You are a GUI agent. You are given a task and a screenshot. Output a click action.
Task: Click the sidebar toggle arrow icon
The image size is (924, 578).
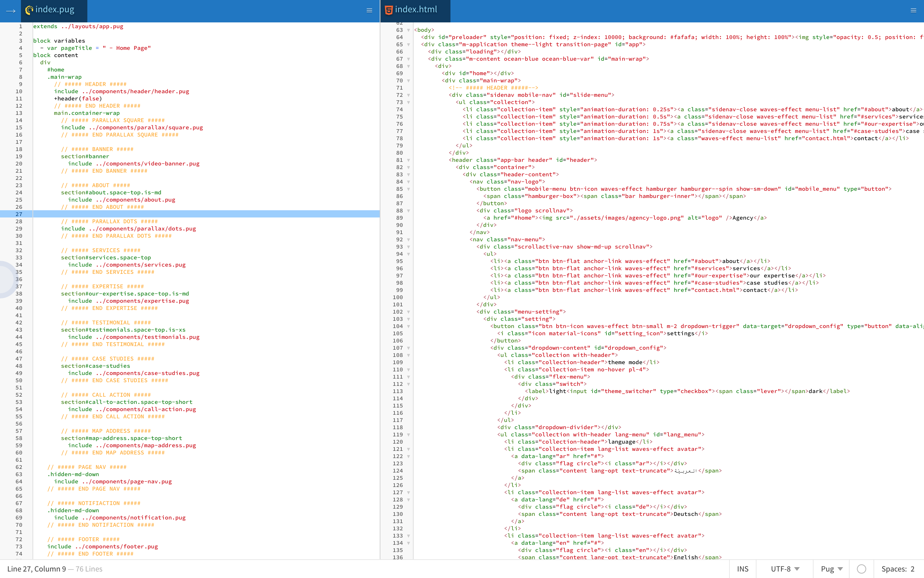coord(11,11)
